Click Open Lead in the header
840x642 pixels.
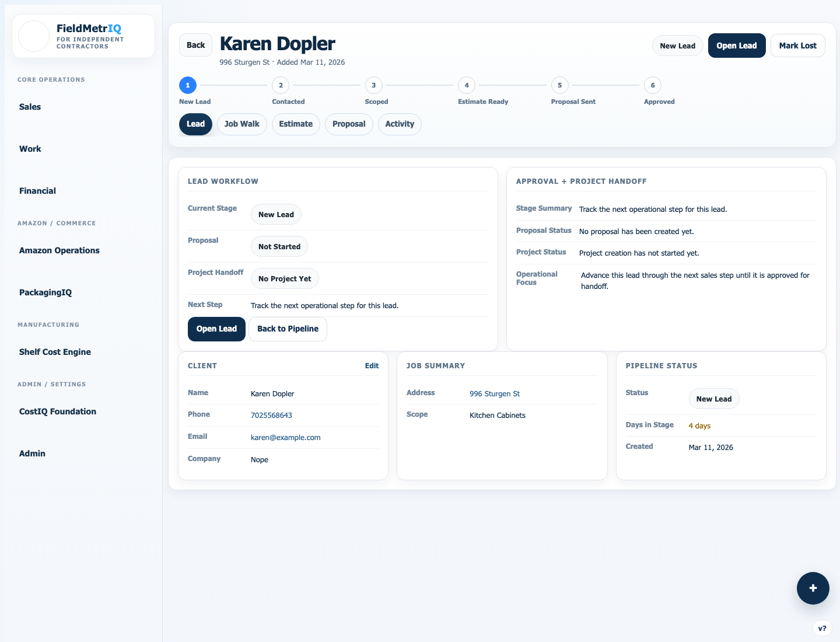(x=736, y=46)
